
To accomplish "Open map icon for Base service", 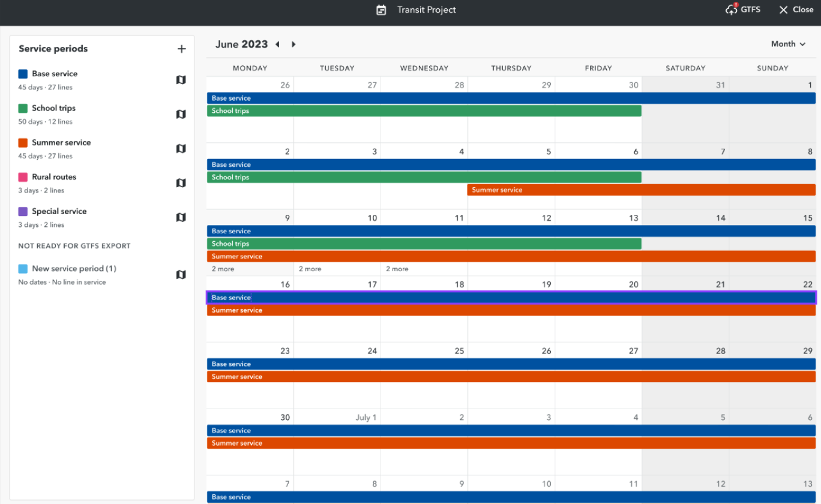I will [x=181, y=80].
